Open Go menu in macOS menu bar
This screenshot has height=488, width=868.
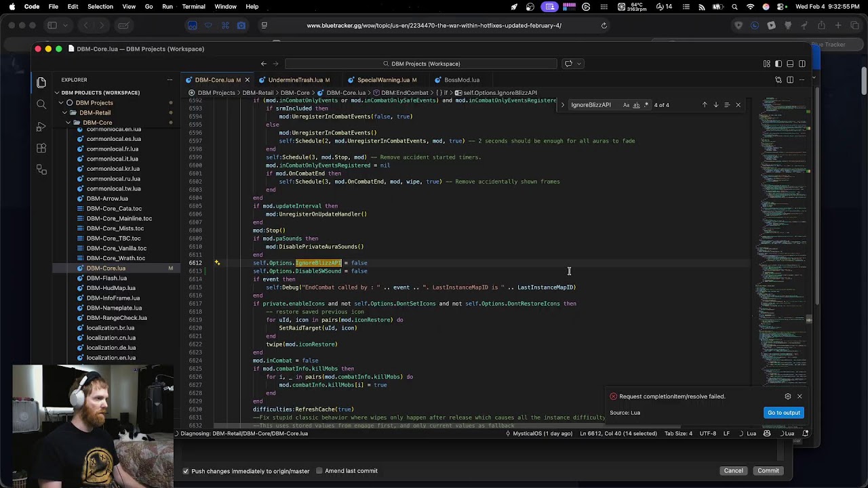point(149,7)
